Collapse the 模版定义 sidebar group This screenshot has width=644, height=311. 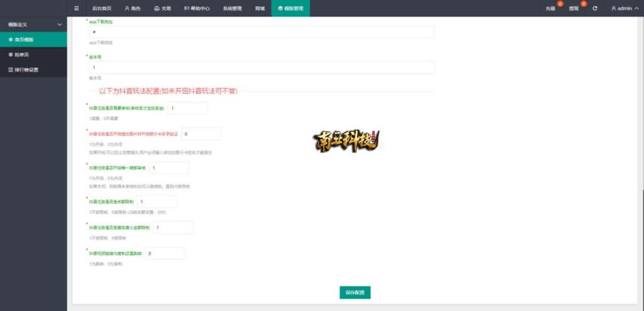click(x=33, y=25)
